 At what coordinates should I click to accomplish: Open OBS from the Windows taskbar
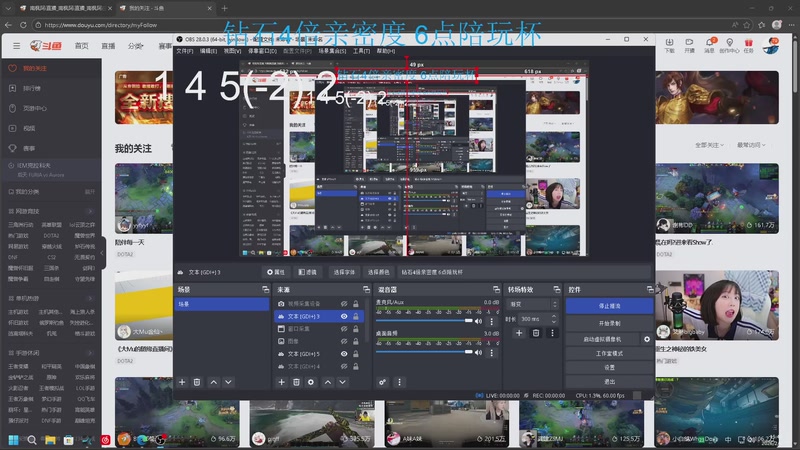[x=160, y=439]
